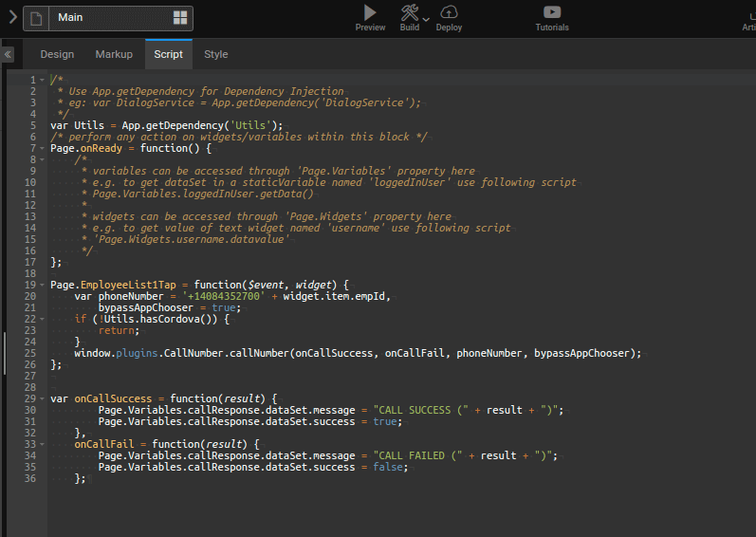This screenshot has width=756, height=537.
Task: Expand the left panel with the top chevron
Action: point(12,17)
